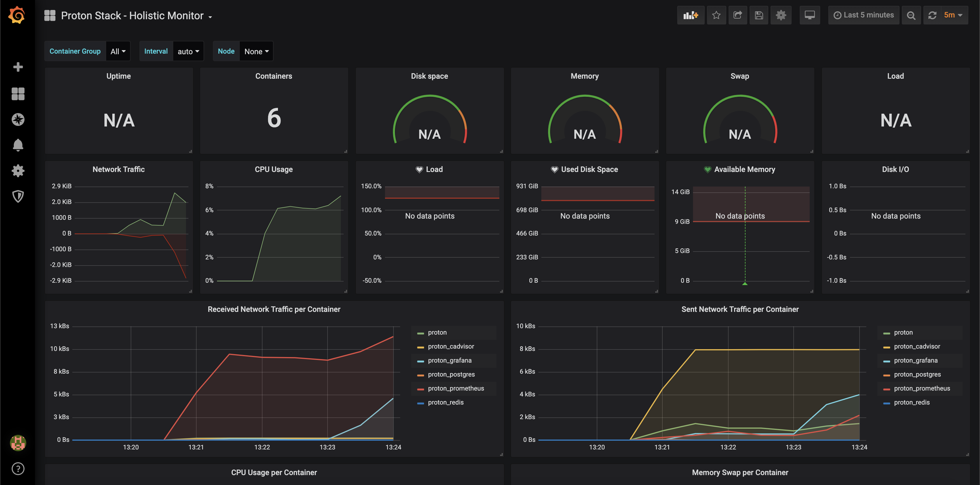The image size is (980, 485).
Task: Open the dashboard title dropdown
Action: pos(136,15)
